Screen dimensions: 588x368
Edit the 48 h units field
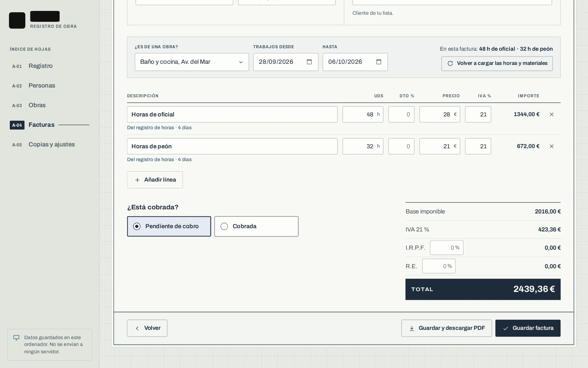363,114
